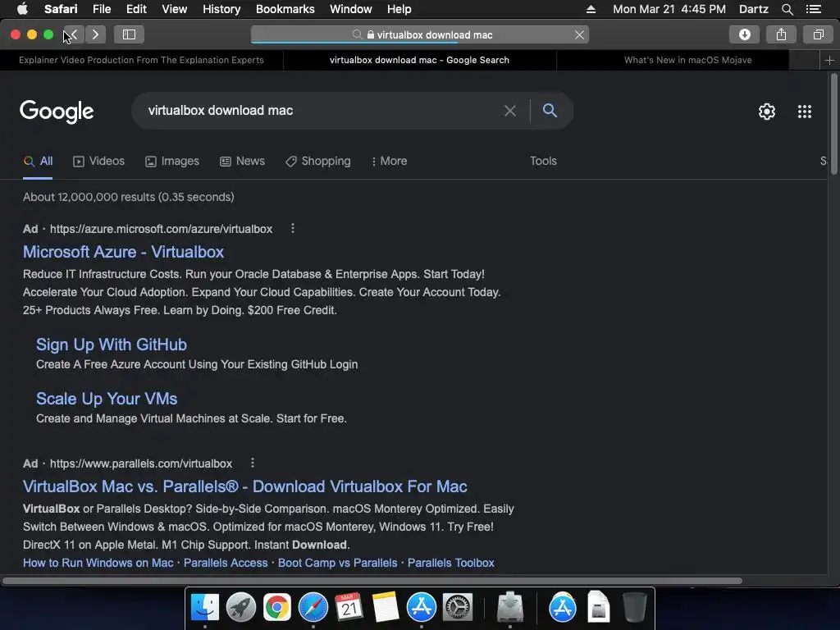
Task: Open Trash in the Dock
Action: coord(635,608)
